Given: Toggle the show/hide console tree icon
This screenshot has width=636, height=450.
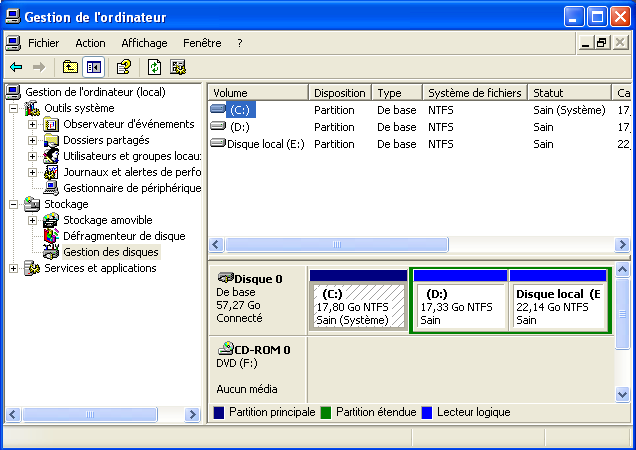Looking at the screenshot, I should (x=94, y=67).
